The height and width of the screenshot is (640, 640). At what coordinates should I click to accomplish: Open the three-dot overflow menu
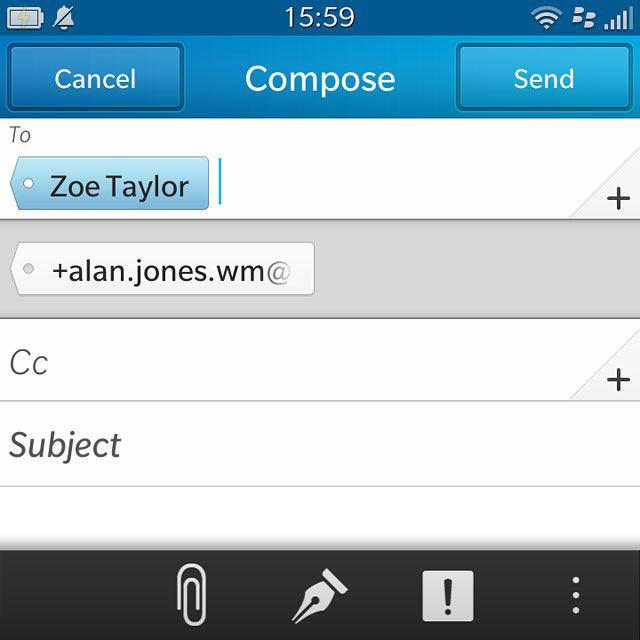click(576, 595)
